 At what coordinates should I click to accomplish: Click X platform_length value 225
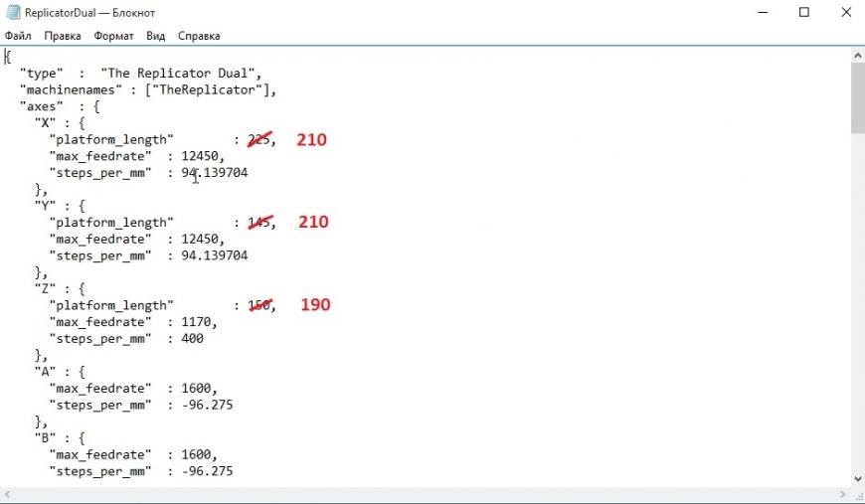[259, 139]
